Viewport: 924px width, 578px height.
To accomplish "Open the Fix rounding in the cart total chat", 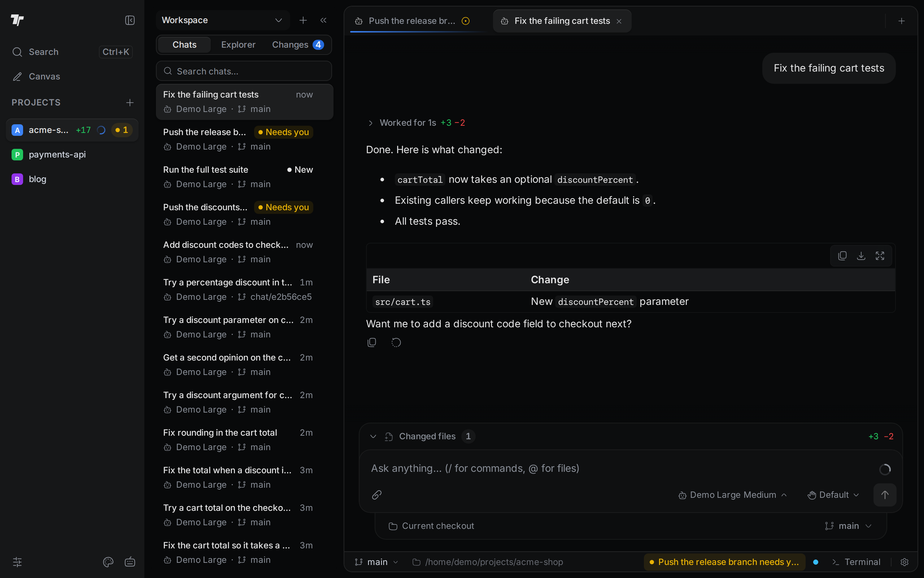I will tap(244, 440).
